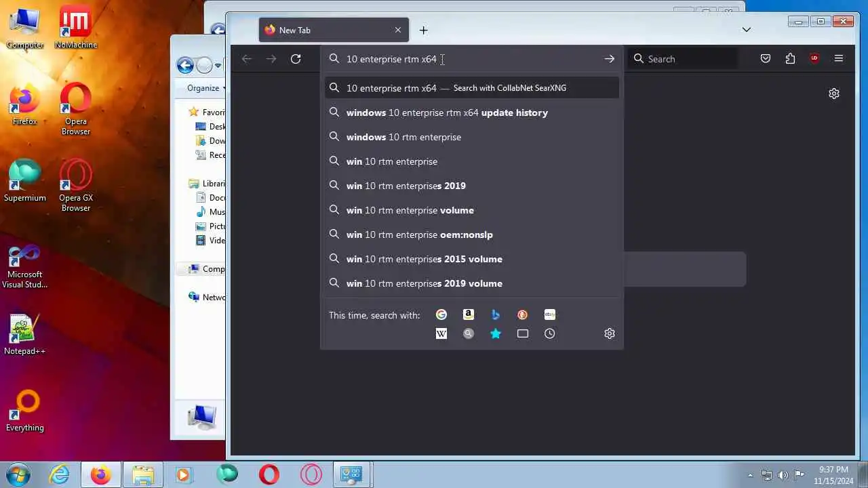Search with Wikipedia one-off engine
Screen dimensions: 868x488
click(x=441, y=333)
